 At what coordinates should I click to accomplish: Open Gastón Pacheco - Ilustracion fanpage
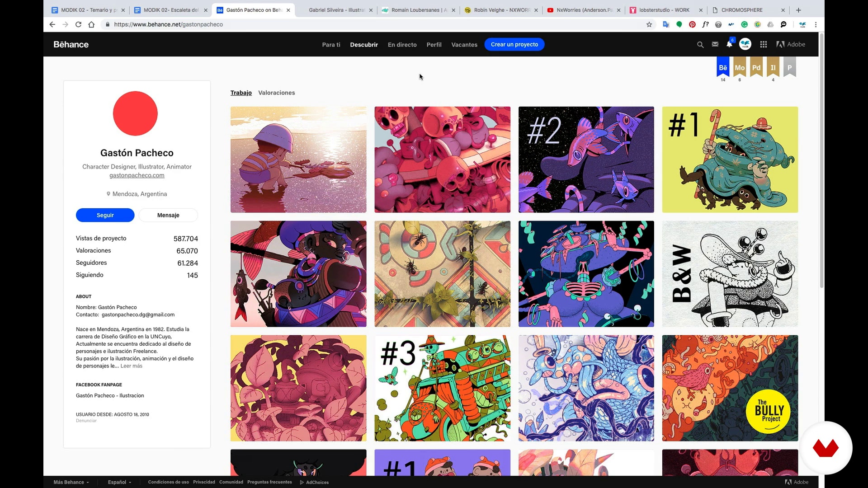pyautogui.click(x=110, y=395)
